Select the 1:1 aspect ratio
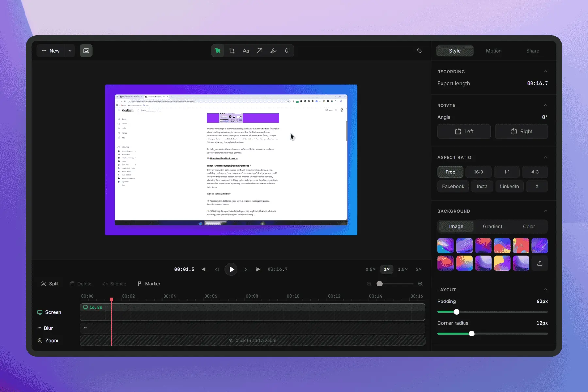The height and width of the screenshot is (392, 588). [x=507, y=172]
